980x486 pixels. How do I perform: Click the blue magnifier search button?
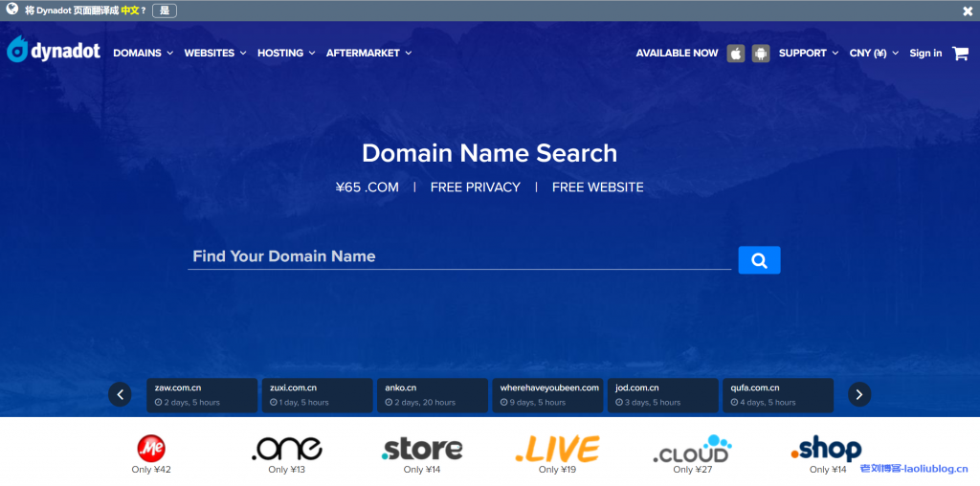759,260
